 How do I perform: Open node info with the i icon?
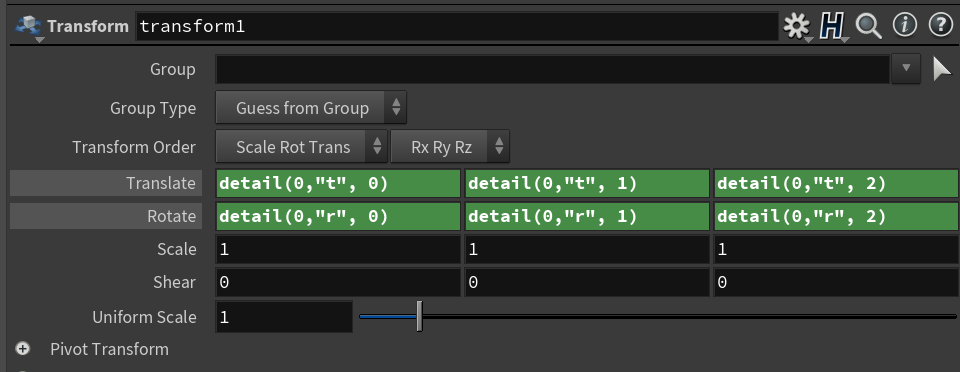click(904, 26)
